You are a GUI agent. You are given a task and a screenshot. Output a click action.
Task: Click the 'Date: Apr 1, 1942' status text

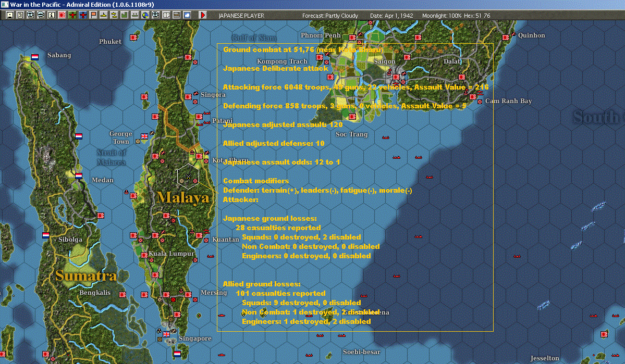(391, 16)
